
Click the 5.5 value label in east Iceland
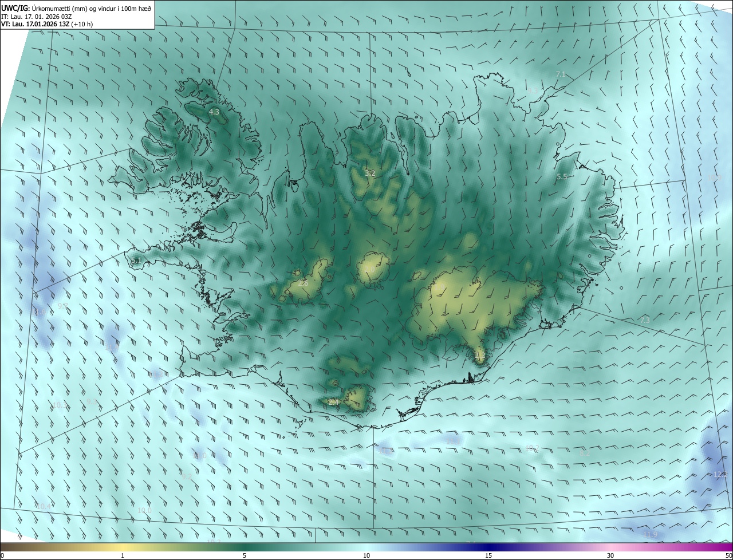(562, 177)
